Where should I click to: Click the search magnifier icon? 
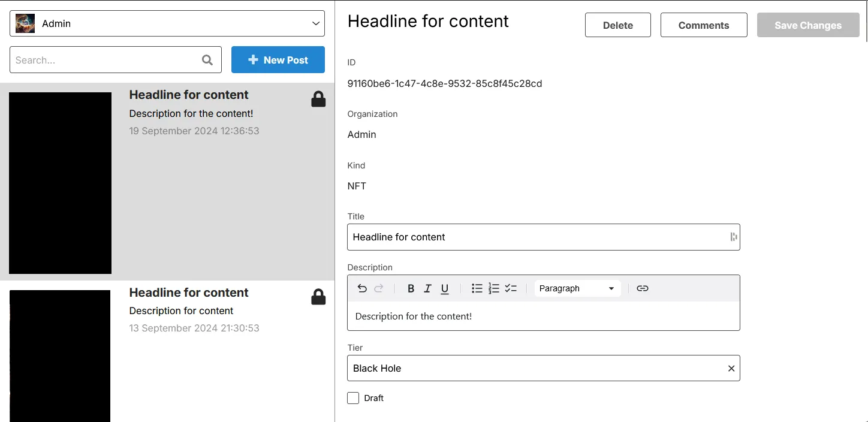(207, 60)
